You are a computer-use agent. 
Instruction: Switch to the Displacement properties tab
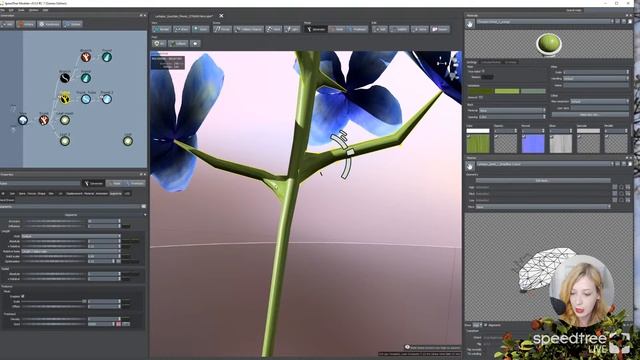(74, 193)
